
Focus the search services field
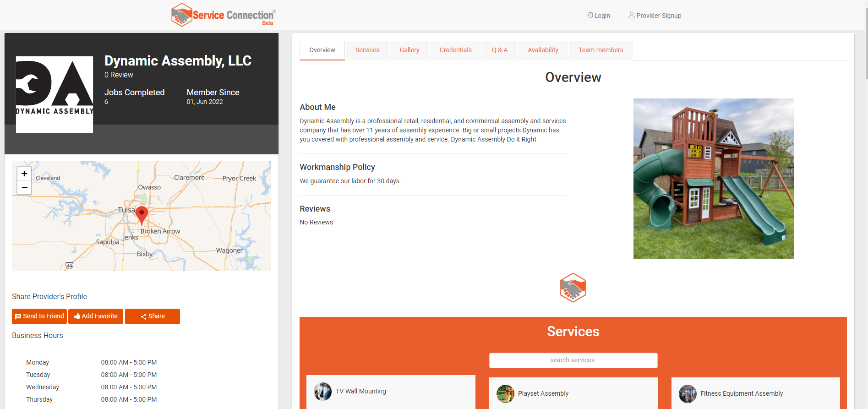(573, 360)
